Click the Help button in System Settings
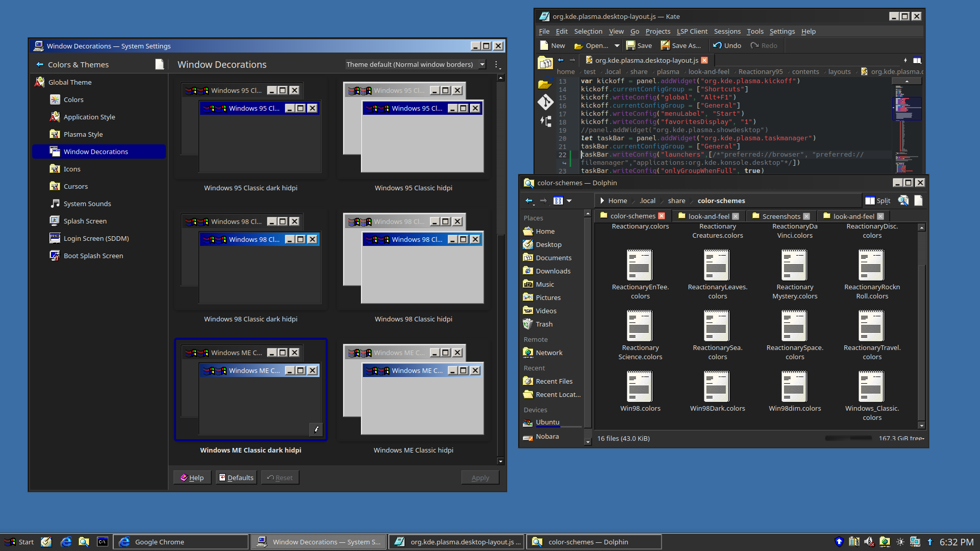 pyautogui.click(x=192, y=478)
